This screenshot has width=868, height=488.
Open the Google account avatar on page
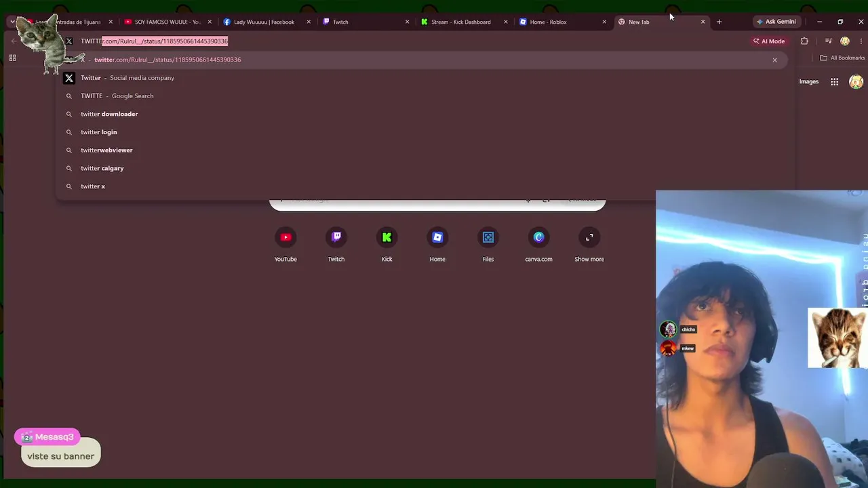[x=856, y=82]
